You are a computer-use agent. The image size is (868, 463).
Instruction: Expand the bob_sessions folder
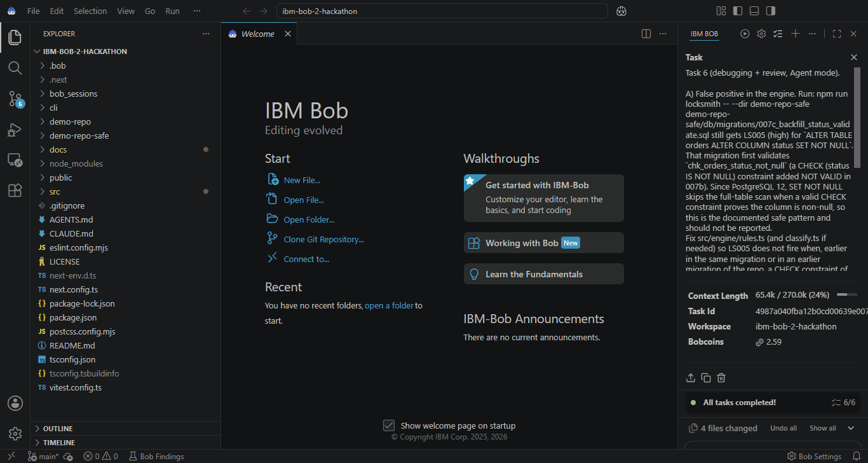coord(125,93)
